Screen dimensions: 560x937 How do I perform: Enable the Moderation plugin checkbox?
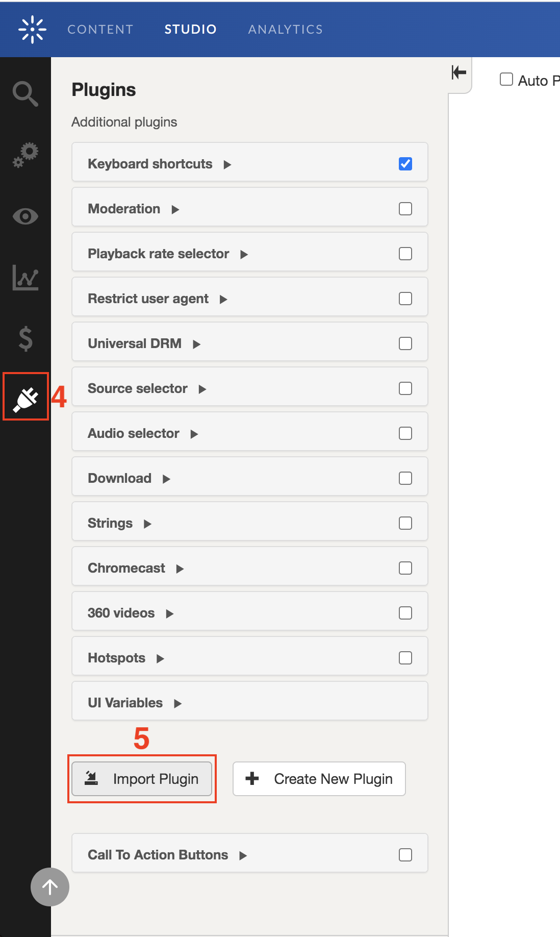click(x=405, y=209)
